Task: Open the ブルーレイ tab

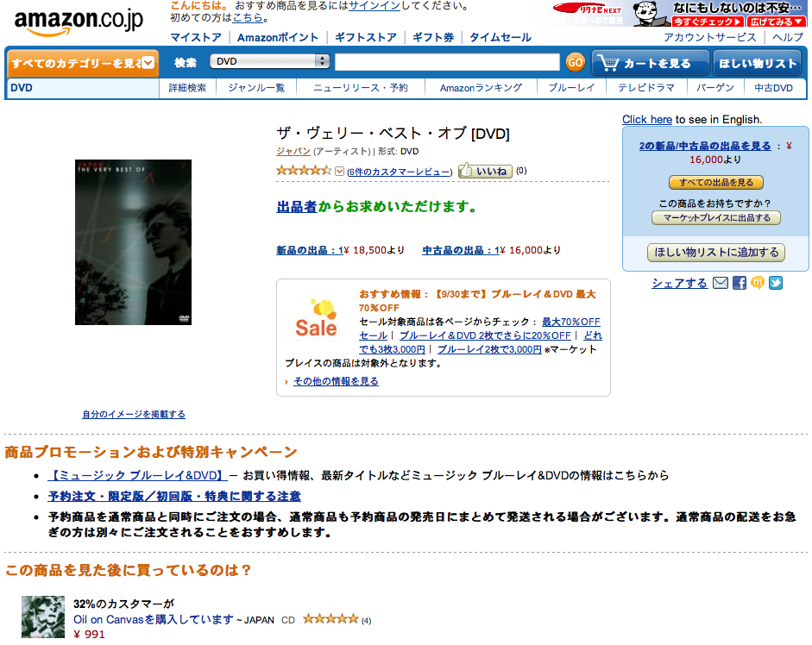Action: 571,88
